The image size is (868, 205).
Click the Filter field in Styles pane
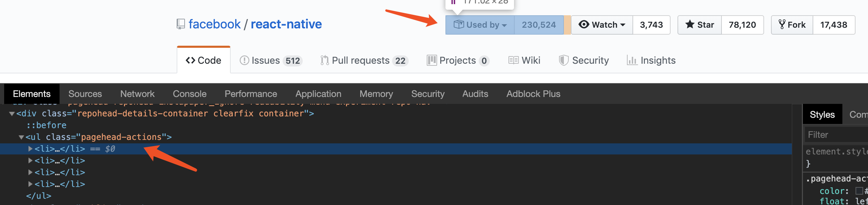(x=835, y=135)
